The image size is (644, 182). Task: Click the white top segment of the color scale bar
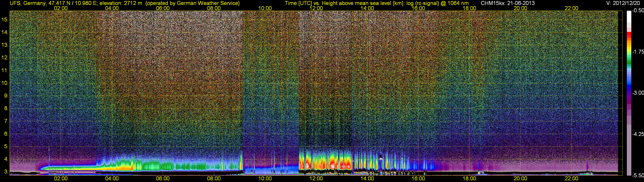629,16
